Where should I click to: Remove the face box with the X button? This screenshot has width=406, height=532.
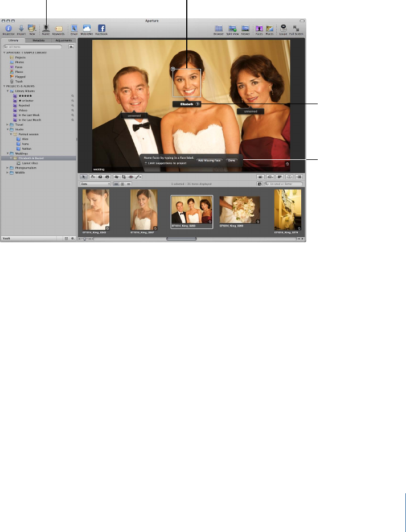pos(173,69)
